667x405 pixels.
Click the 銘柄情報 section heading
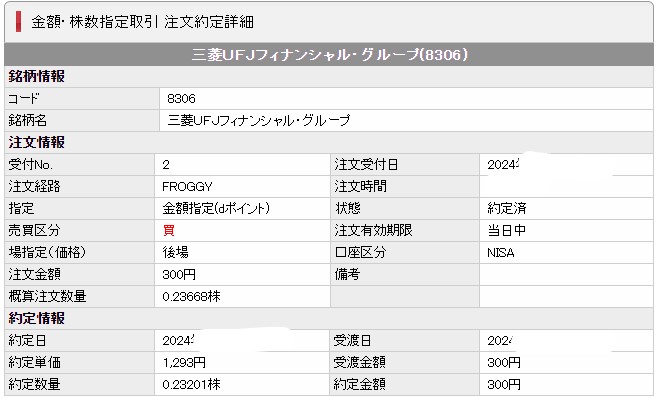click(x=37, y=77)
